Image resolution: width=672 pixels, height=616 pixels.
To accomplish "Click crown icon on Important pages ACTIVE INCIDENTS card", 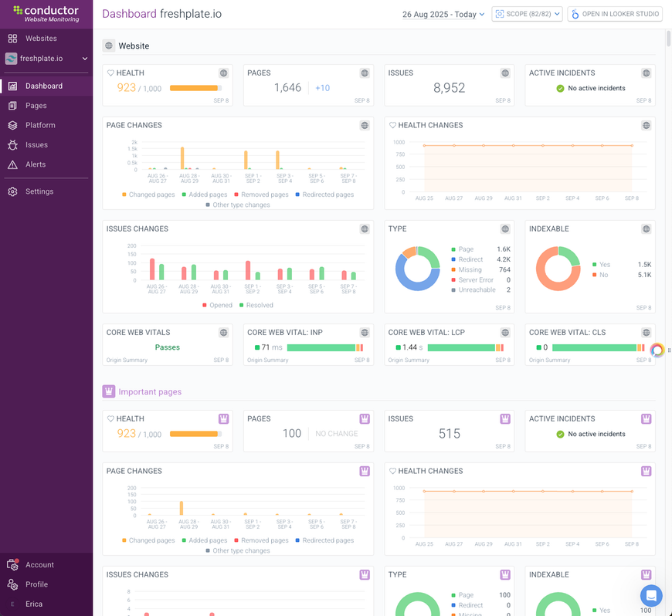I will (x=647, y=418).
